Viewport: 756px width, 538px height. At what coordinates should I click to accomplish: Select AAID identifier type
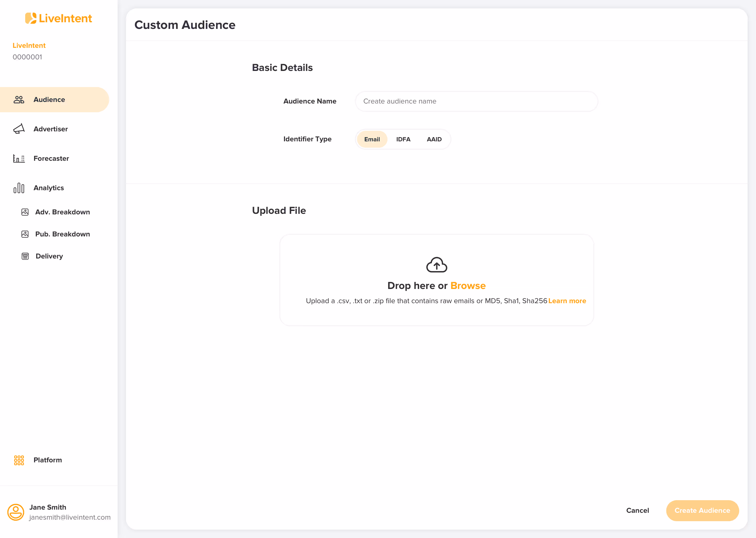(434, 139)
